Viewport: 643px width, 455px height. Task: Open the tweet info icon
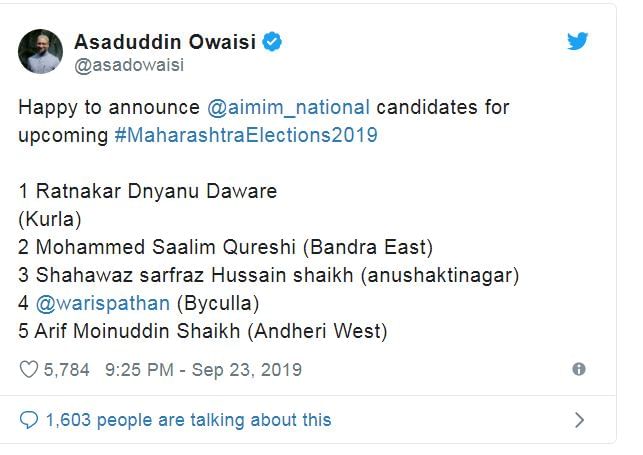click(578, 370)
